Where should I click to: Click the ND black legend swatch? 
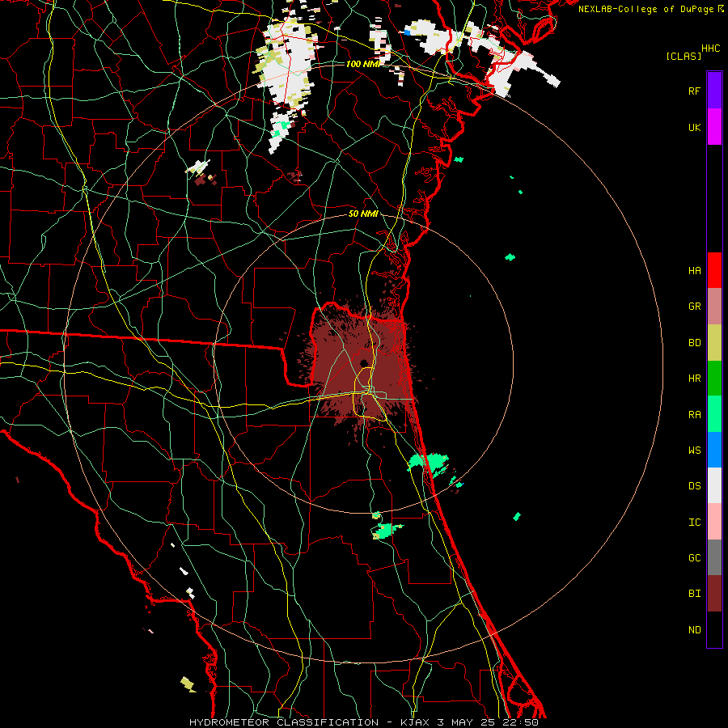714,629
